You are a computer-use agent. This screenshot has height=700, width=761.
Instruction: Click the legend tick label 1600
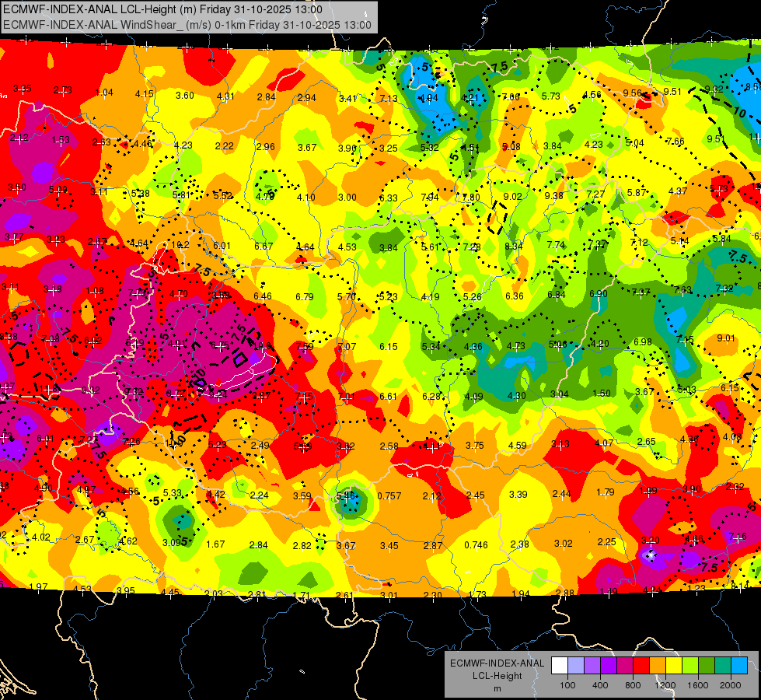(x=698, y=685)
